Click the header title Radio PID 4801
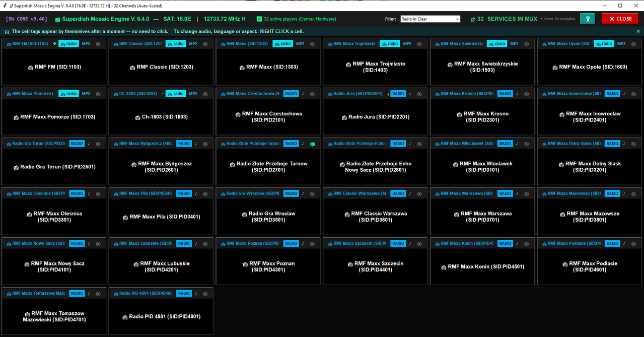 (146, 293)
